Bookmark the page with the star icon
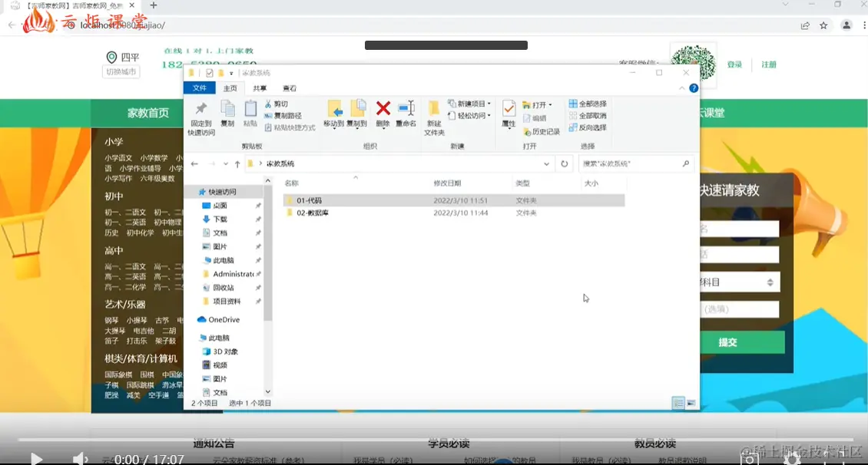The width and height of the screenshot is (868, 465). [823, 25]
